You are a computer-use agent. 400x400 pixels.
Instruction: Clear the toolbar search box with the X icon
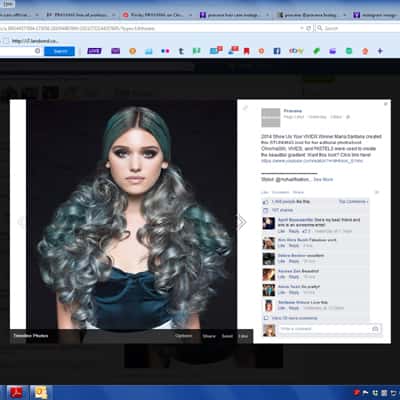pos(37,51)
